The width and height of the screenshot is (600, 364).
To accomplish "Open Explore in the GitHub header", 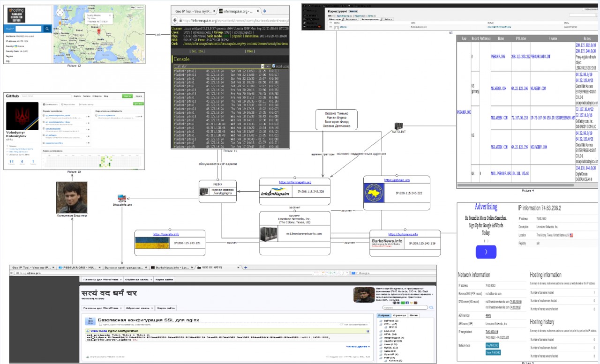I will 77,96.
